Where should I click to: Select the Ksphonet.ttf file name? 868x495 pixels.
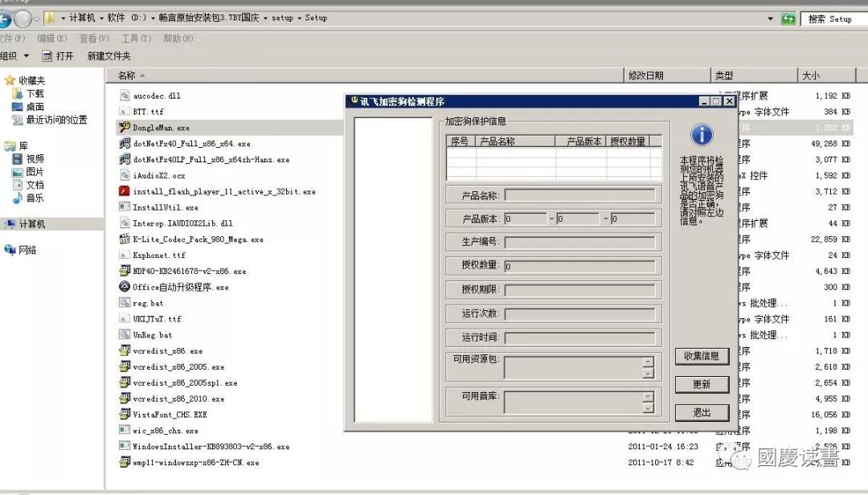coord(159,256)
